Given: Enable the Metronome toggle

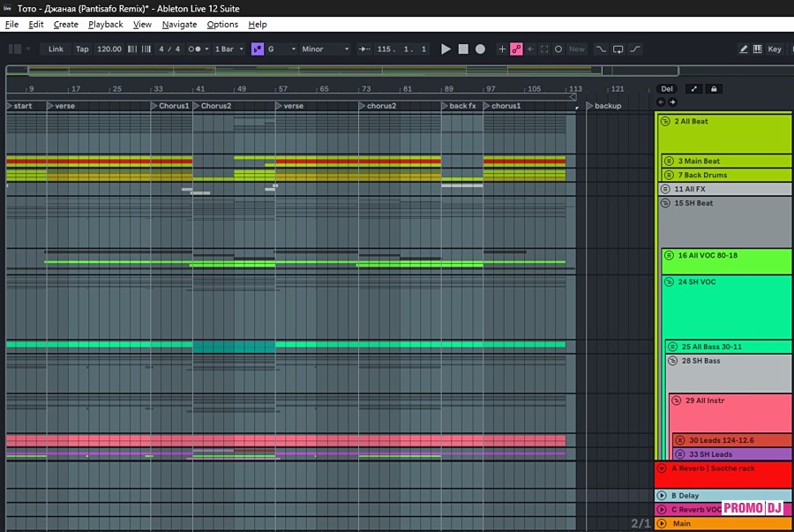Looking at the screenshot, I should (x=193, y=49).
